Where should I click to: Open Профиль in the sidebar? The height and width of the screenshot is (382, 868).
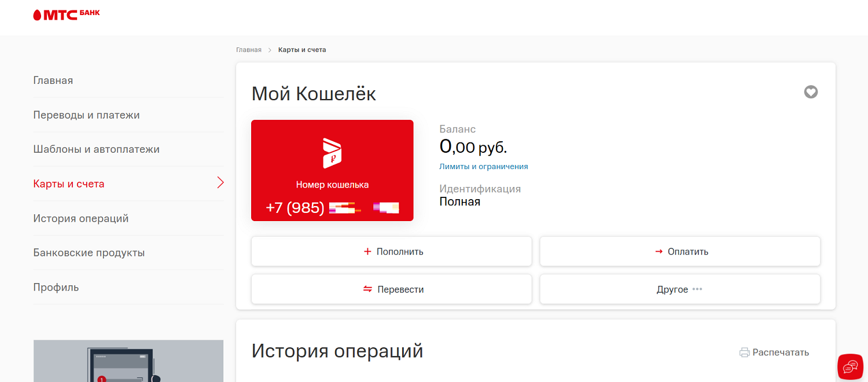56,287
